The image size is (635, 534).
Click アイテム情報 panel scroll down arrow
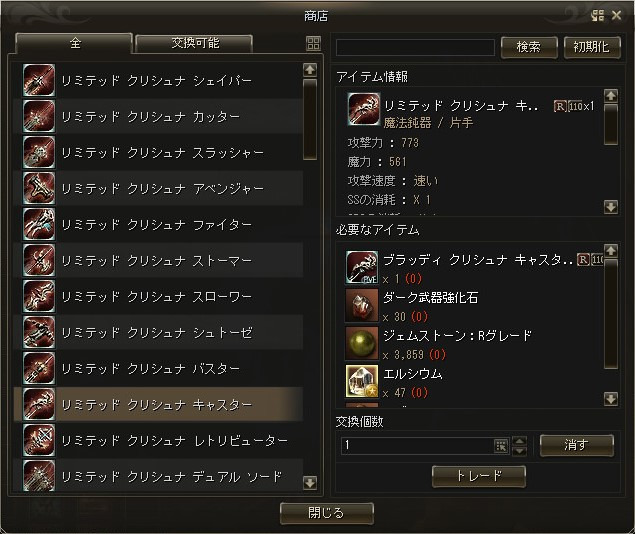(x=611, y=207)
